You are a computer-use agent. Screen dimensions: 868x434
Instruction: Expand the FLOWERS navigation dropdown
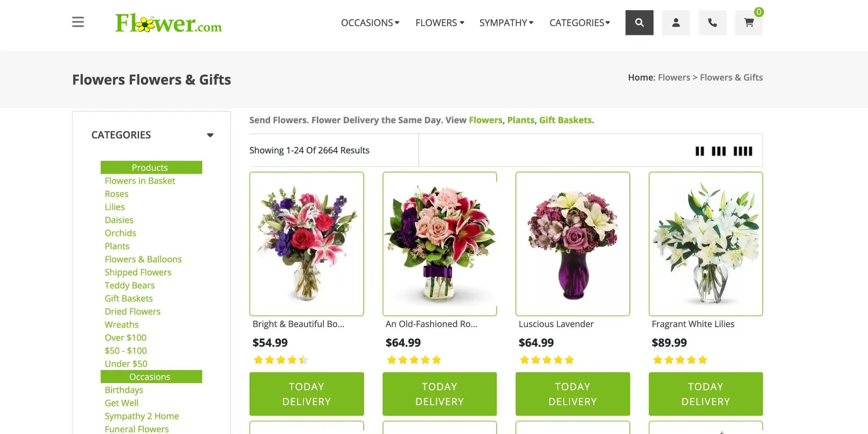(x=439, y=23)
